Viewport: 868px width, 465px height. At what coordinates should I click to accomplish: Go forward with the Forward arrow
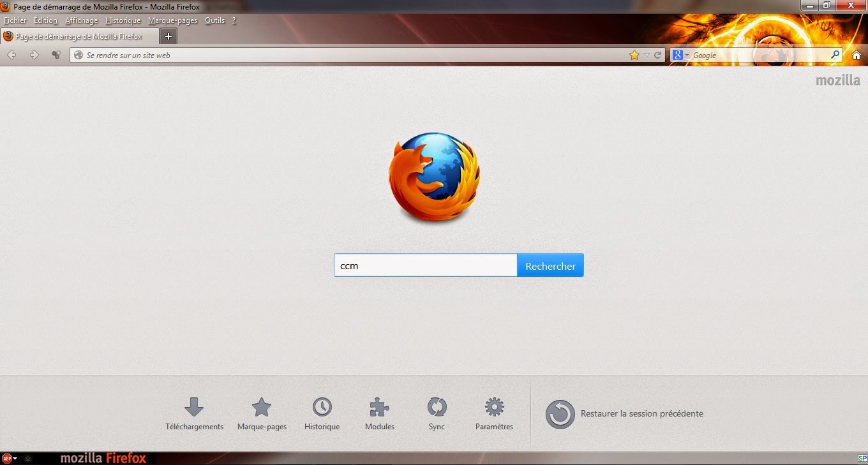click(34, 55)
